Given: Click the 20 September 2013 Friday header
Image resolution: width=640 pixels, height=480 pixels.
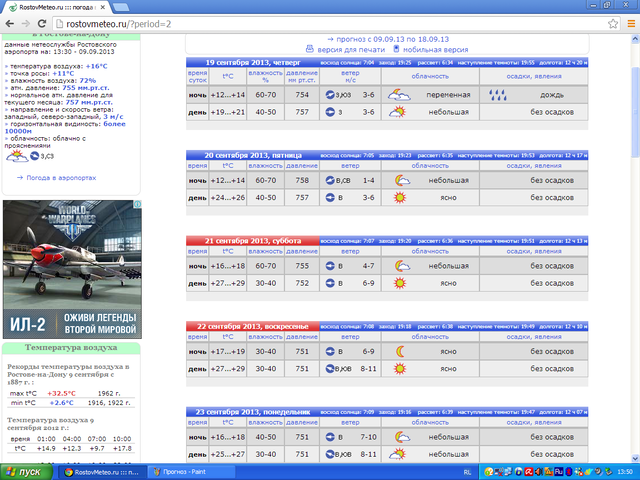Looking at the screenshot, I should [253, 155].
